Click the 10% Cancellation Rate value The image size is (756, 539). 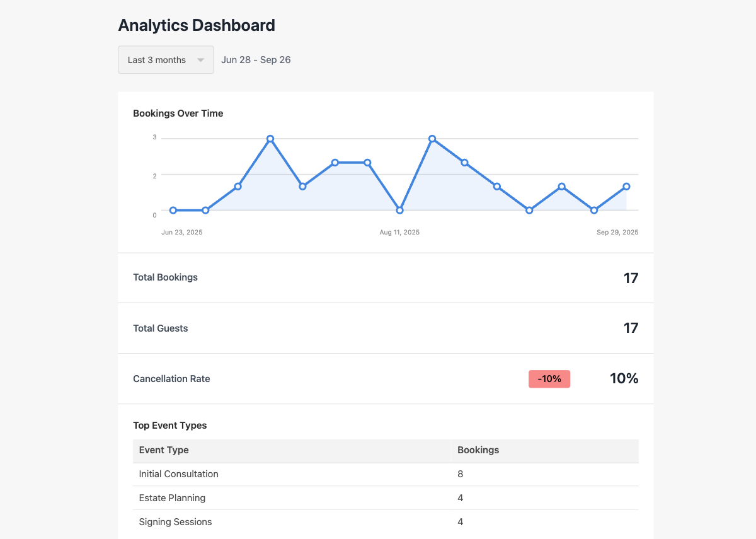pos(624,379)
